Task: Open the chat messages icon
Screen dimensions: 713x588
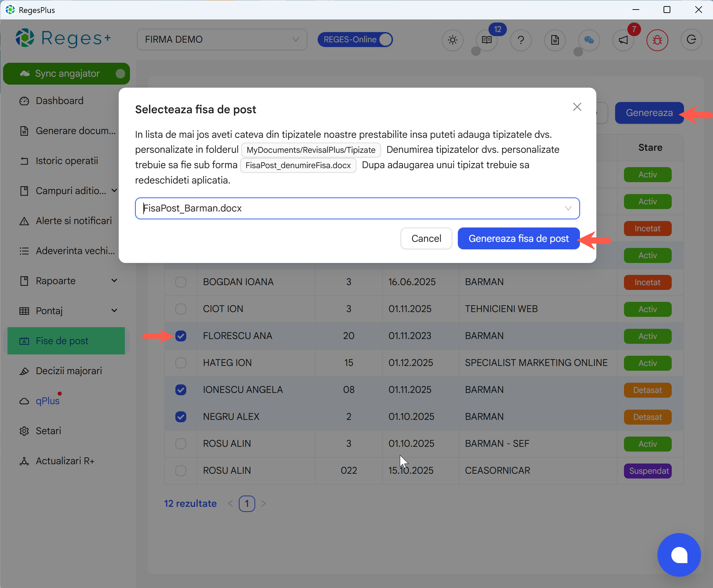Action: (589, 40)
